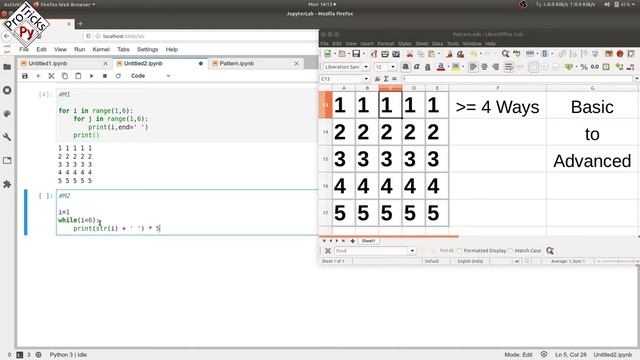640x360 pixels.
Task: Run the selected cell with the play icon
Action: tap(91, 76)
